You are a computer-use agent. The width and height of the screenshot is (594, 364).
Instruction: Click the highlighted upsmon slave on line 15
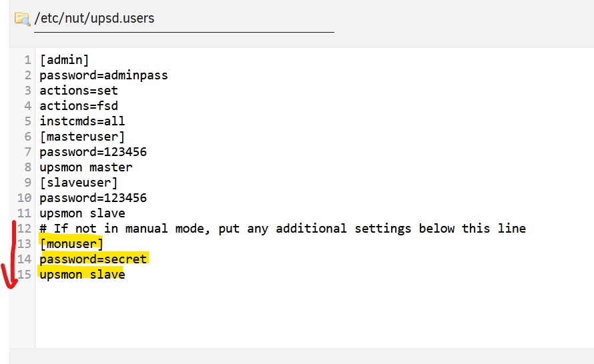click(x=82, y=274)
